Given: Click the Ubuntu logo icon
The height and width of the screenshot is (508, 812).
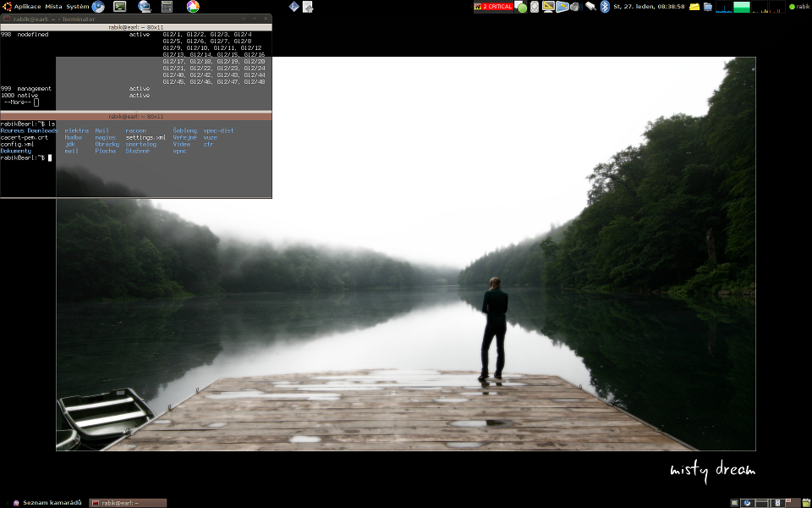Looking at the screenshot, I should (x=7, y=7).
